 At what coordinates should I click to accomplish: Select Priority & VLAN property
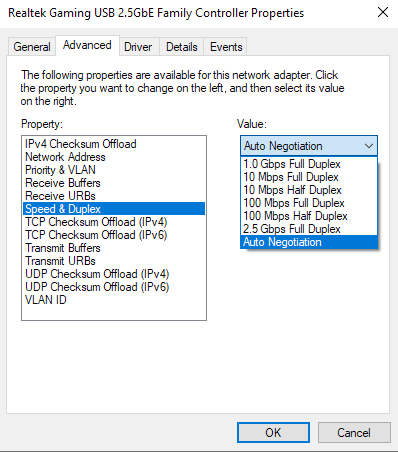[x=114, y=170]
